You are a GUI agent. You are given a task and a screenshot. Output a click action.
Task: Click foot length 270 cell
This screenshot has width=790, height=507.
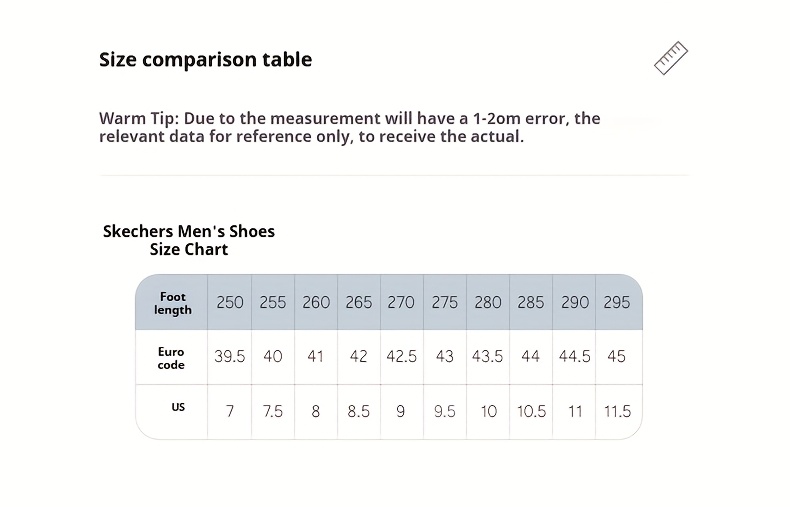tap(401, 303)
